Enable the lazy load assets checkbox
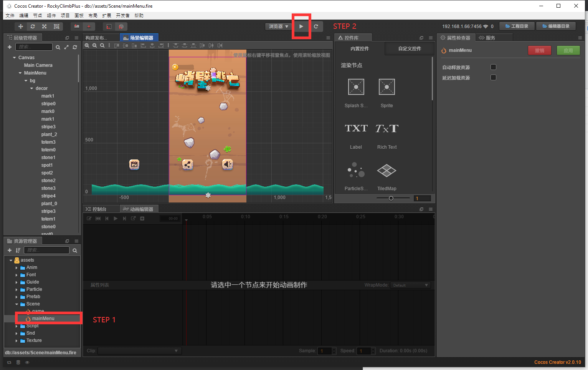The height and width of the screenshot is (370, 588). coord(494,78)
